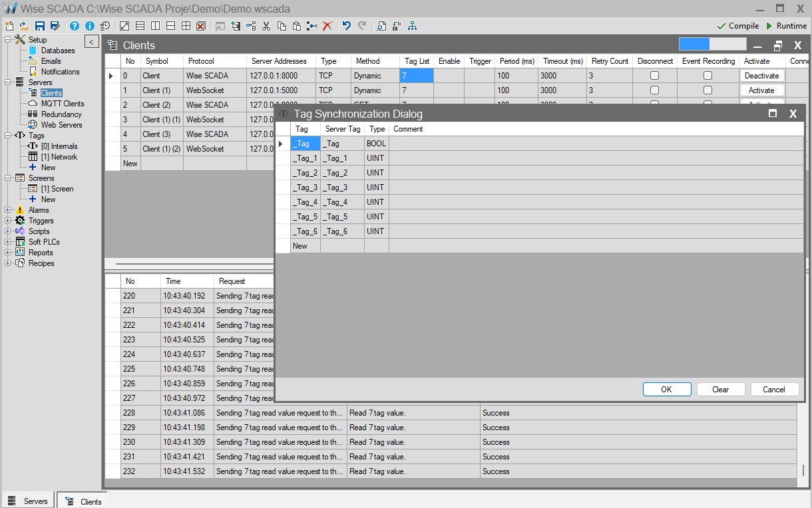This screenshot has width=812, height=508.
Task: Expand the Alarms tree node
Action: (x=8, y=210)
